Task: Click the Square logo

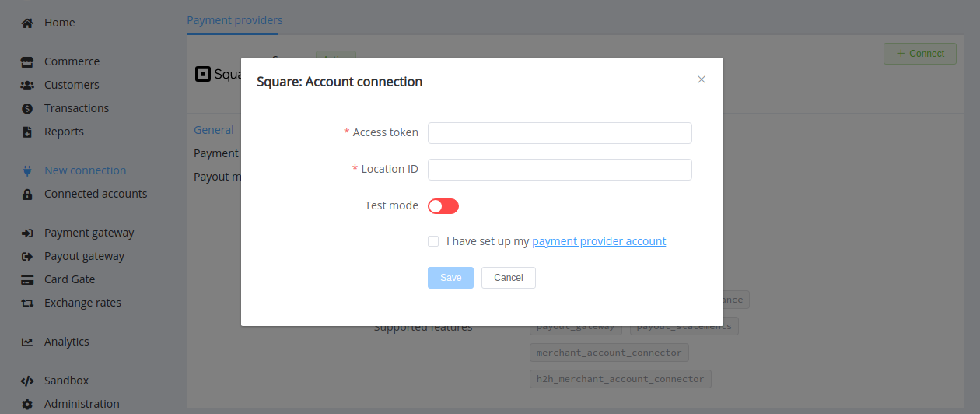Action: click(x=218, y=74)
